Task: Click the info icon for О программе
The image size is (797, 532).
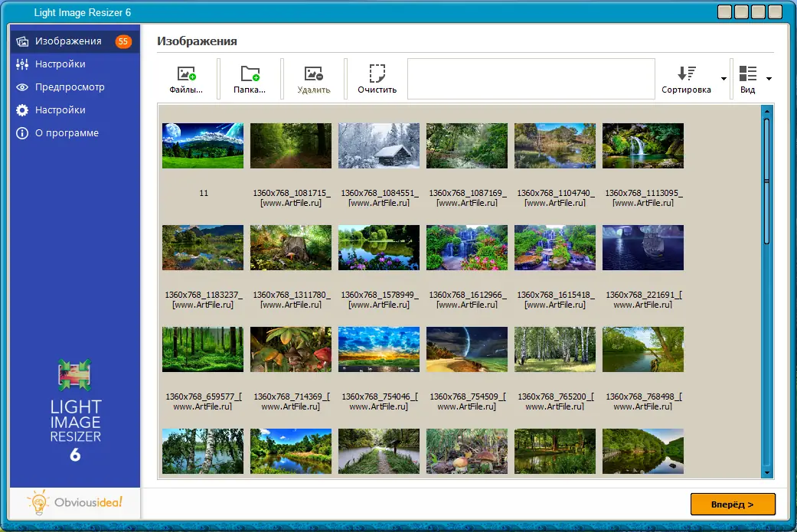Action: coord(22,133)
